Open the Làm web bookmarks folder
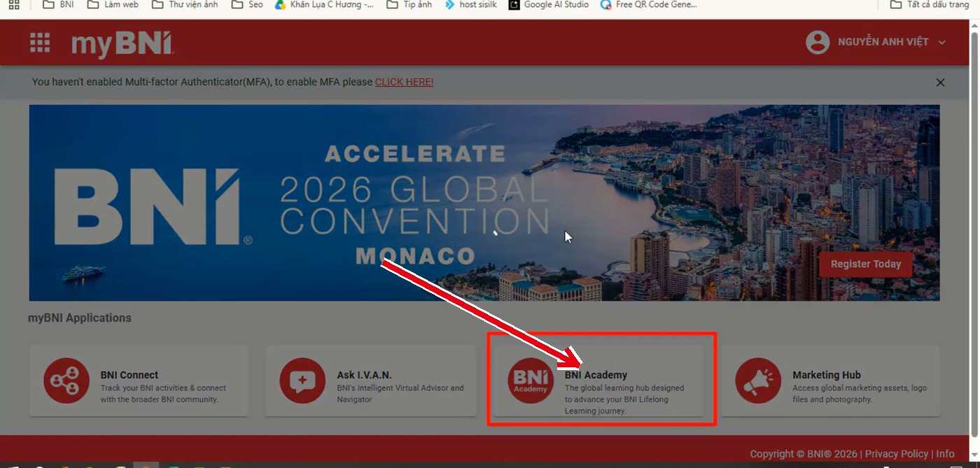 click(113, 4)
